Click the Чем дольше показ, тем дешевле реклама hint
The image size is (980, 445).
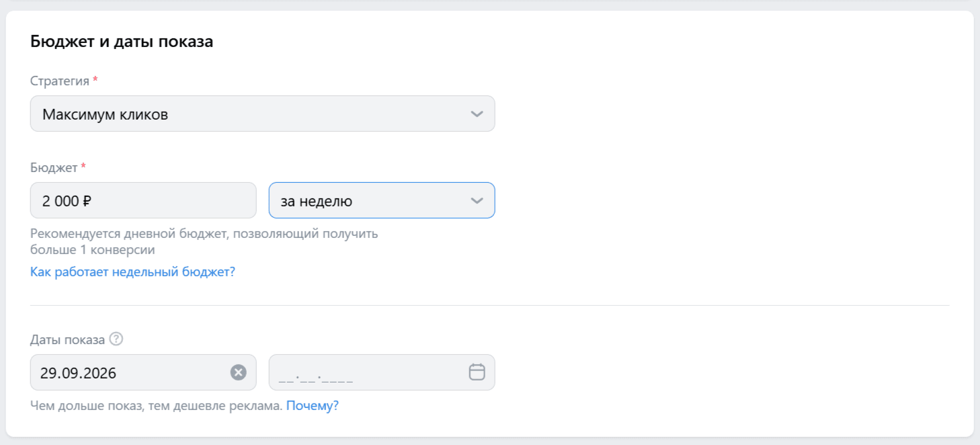(156, 407)
